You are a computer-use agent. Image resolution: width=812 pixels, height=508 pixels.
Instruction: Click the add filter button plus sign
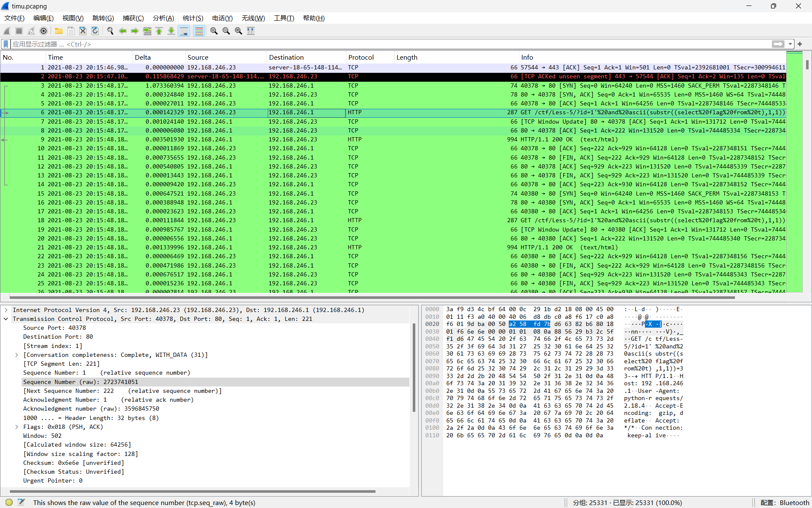(x=800, y=44)
